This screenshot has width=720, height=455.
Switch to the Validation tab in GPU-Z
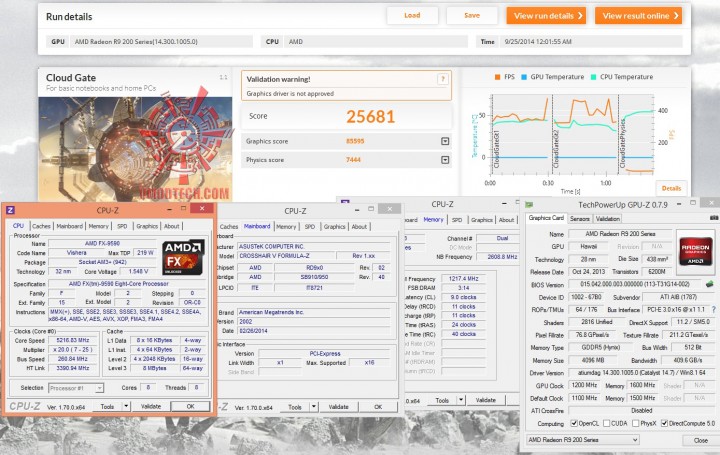point(608,219)
